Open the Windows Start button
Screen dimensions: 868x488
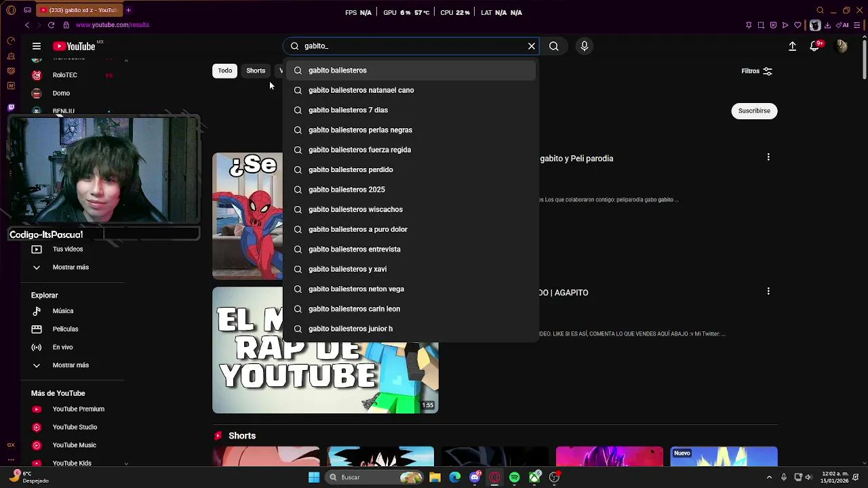point(313,477)
